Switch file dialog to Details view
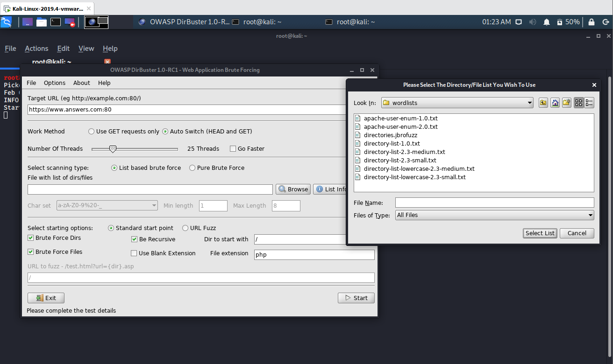The image size is (613, 364). 589,103
